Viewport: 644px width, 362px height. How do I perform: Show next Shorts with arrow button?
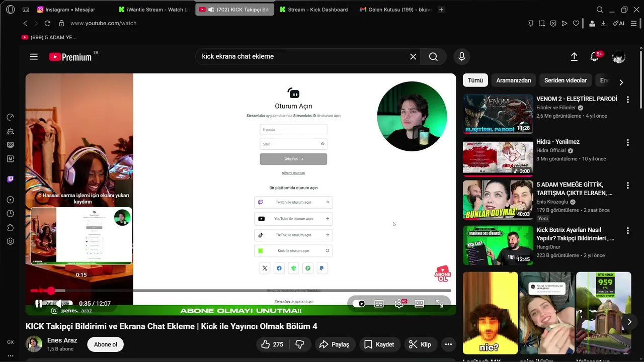pos(629,322)
